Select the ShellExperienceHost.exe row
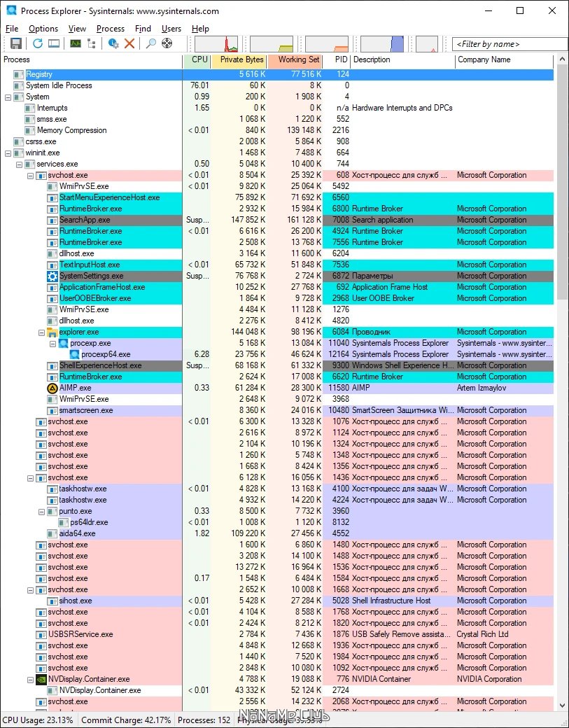Viewport: 569px width, 728px height. pos(277,365)
